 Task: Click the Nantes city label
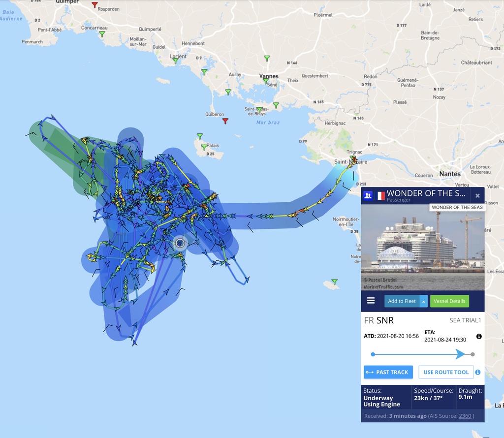450,174
